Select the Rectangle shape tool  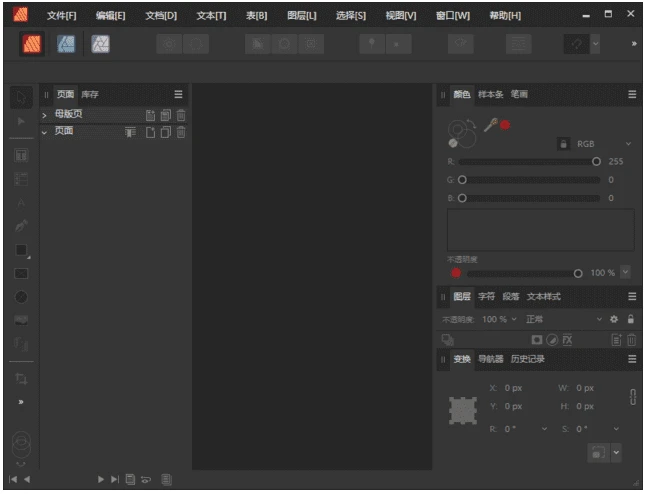point(21,250)
